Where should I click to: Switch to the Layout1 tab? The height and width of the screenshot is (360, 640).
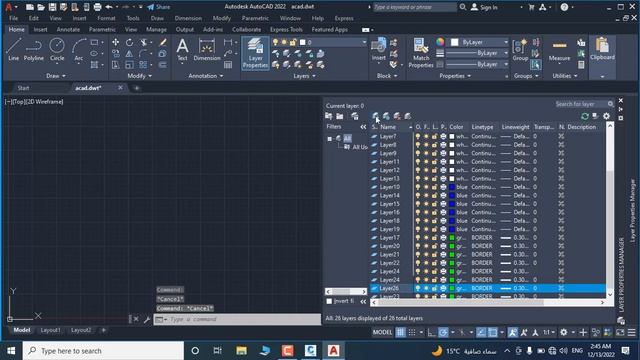click(50, 330)
